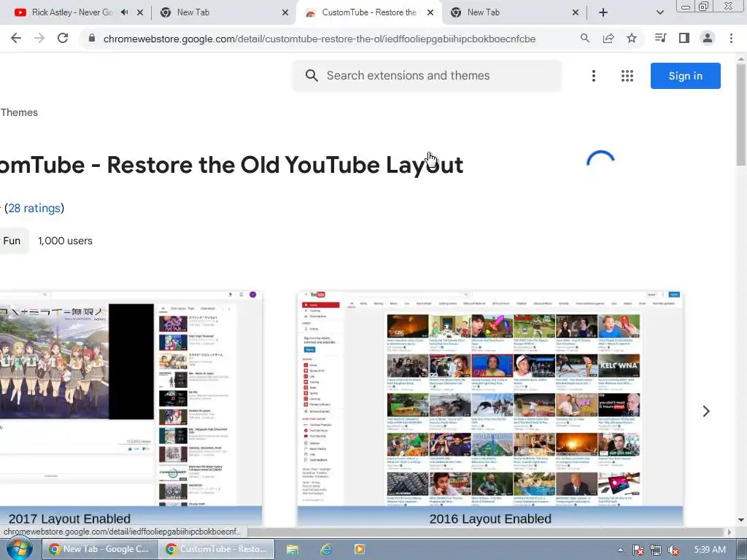Mute the Rick Astley tab audio icon
The height and width of the screenshot is (560, 747).
point(125,12)
